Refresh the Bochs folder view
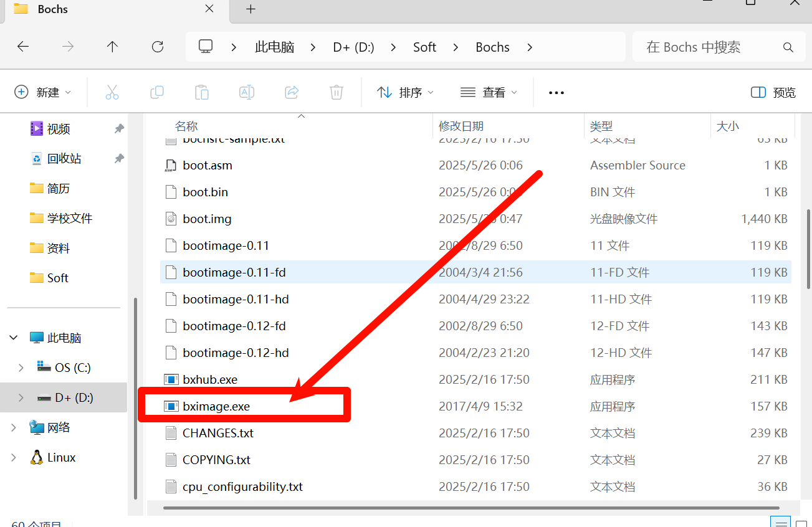This screenshot has width=812, height=527. click(x=158, y=47)
